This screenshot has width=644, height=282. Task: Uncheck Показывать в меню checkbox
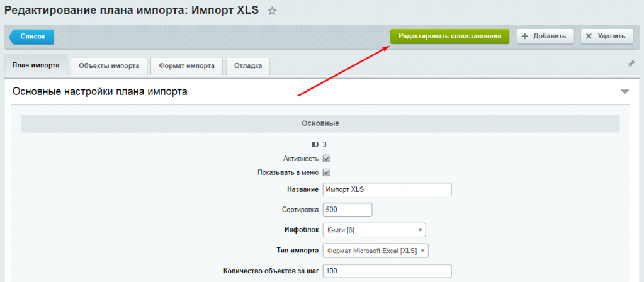(x=327, y=172)
